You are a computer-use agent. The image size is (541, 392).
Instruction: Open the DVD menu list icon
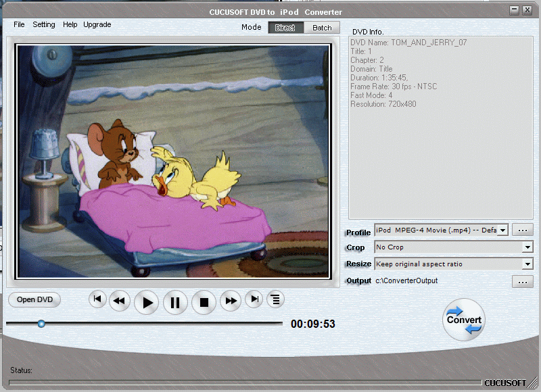tap(275, 299)
